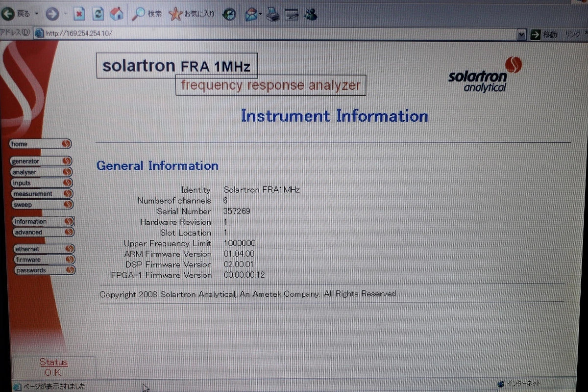Open the back history dropdown arrow
This screenshot has height=392, width=588.
(x=36, y=15)
